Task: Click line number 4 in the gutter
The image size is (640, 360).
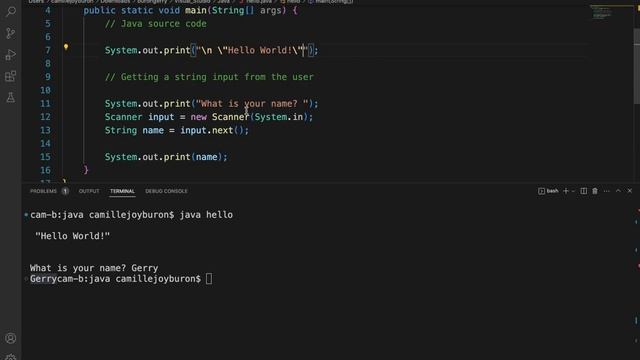Action: click(x=48, y=10)
